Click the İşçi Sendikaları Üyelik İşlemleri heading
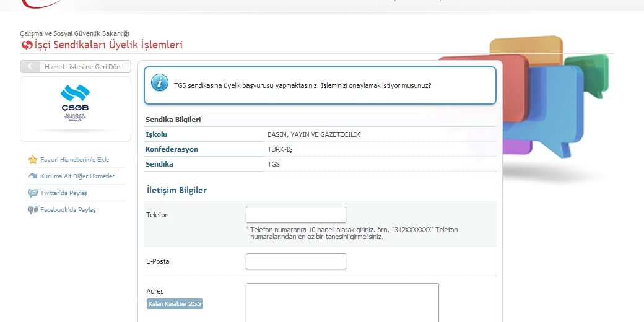The width and height of the screenshot is (644, 322). click(108, 45)
